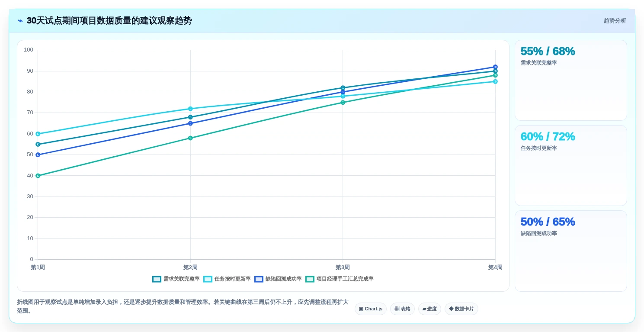644x332 pixels.
Task: Toggle 缺陷回溯成功率 legend swatch
Action: tap(259, 279)
